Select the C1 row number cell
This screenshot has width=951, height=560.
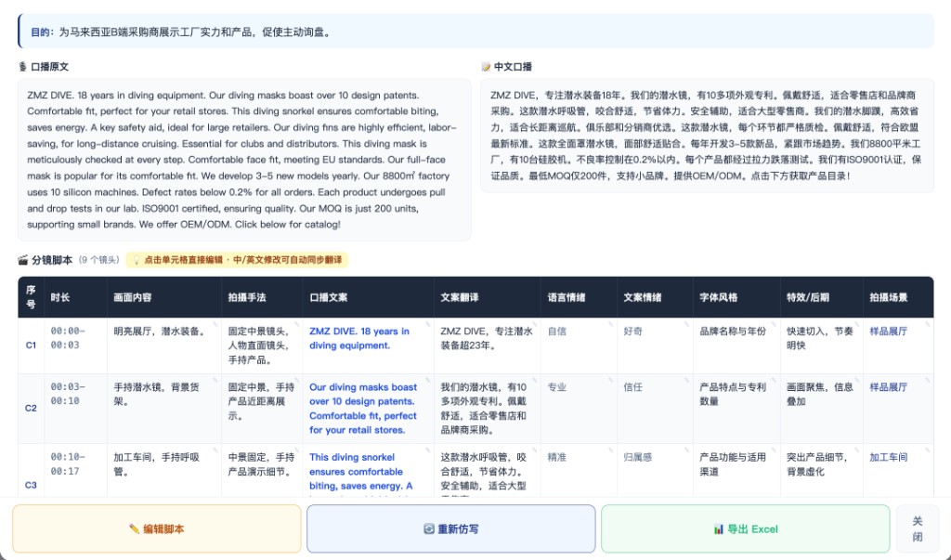tap(31, 345)
